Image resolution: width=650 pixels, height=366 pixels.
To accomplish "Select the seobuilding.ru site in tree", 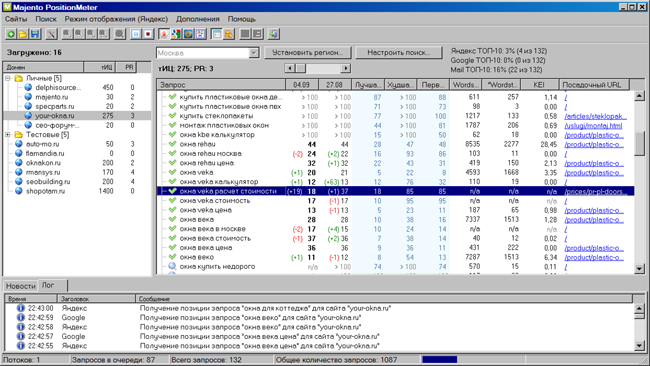I will point(48,182).
